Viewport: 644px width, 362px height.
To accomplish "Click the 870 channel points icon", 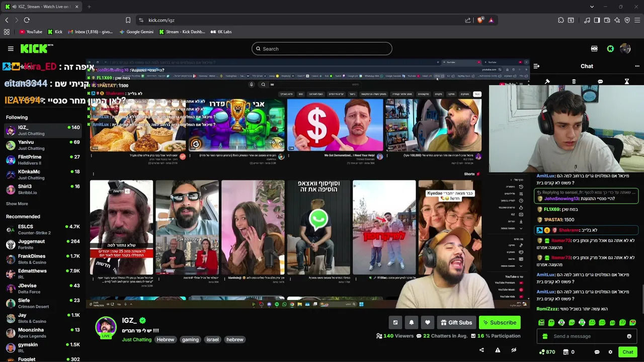I will click(547, 352).
